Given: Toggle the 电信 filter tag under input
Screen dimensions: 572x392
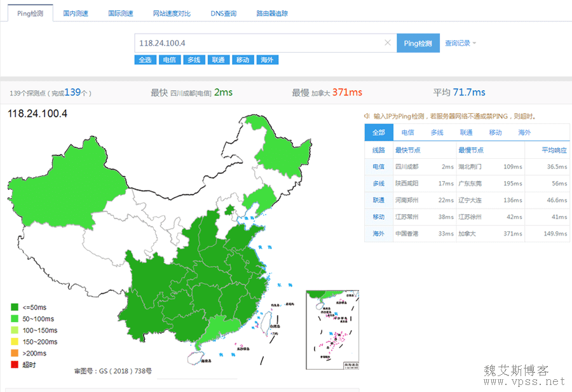Looking at the screenshot, I should point(168,60).
